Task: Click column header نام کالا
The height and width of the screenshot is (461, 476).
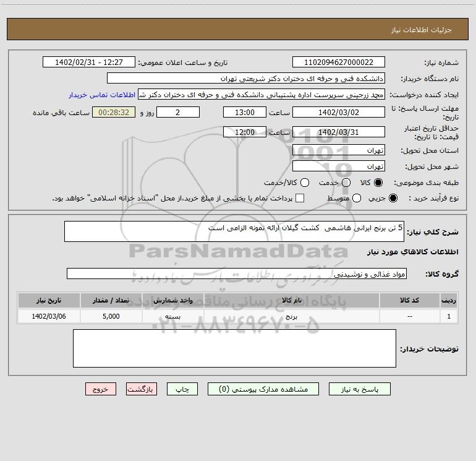Action: [291, 300]
